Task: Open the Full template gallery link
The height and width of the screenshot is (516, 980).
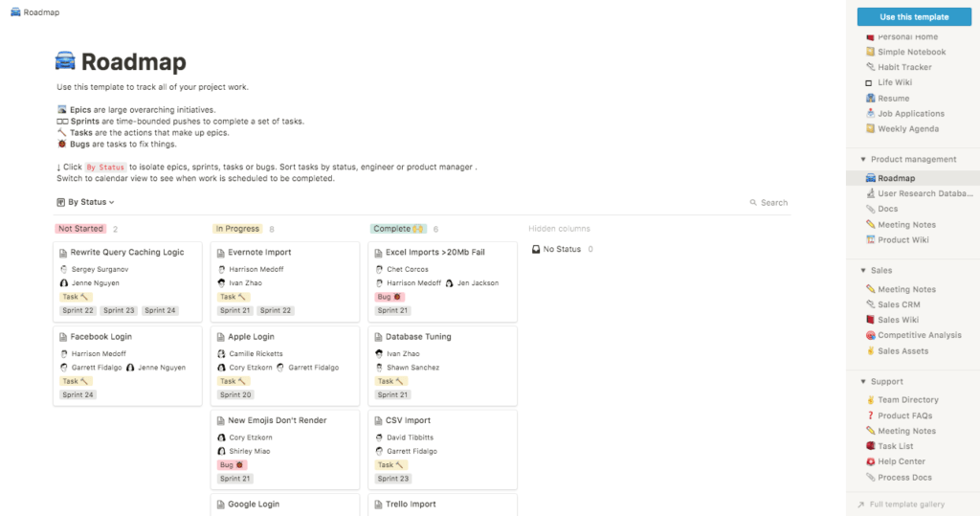Action: (906, 505)
